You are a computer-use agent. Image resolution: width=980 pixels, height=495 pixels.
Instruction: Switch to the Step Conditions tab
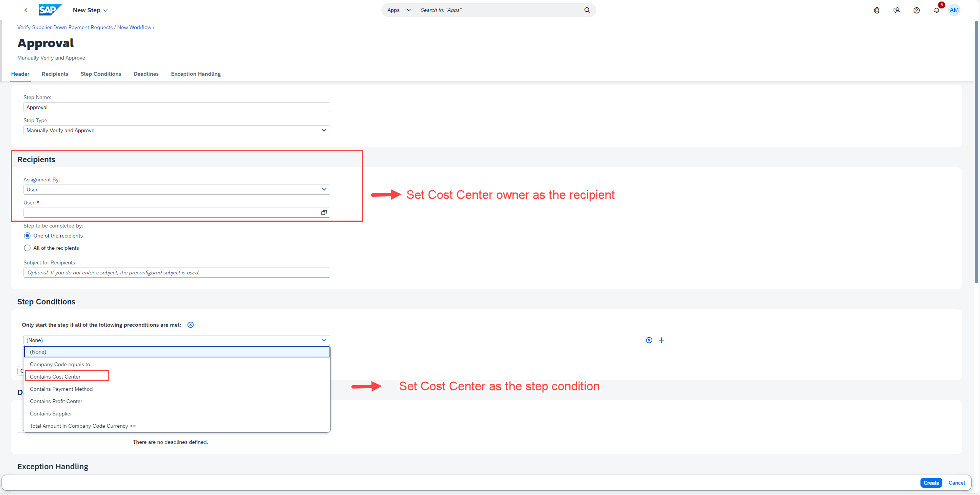click(101, 74)
